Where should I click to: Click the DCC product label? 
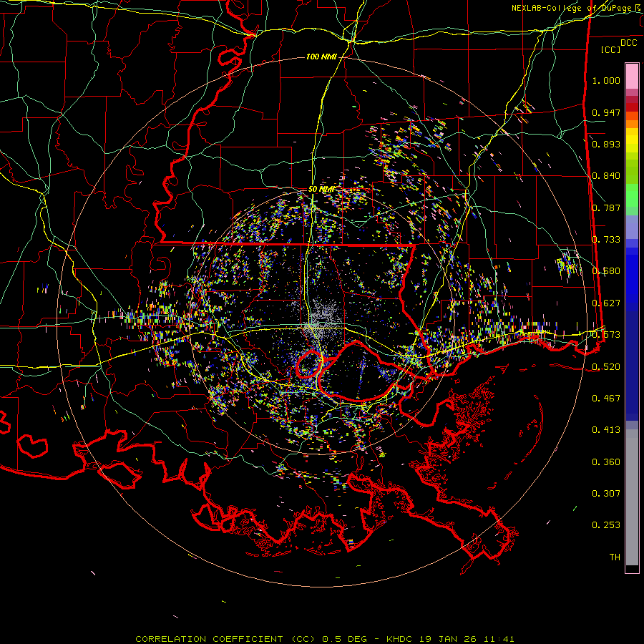click(x=628, y=43)
